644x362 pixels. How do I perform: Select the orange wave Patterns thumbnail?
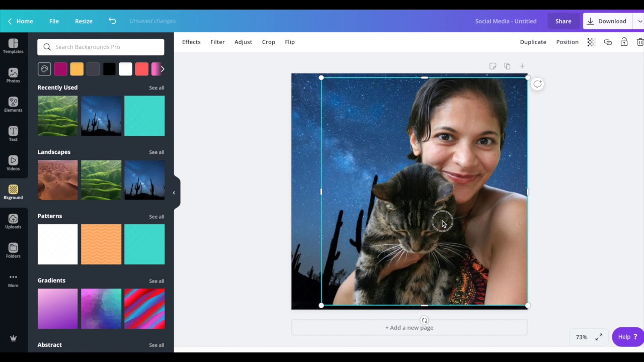pos(101,244)
